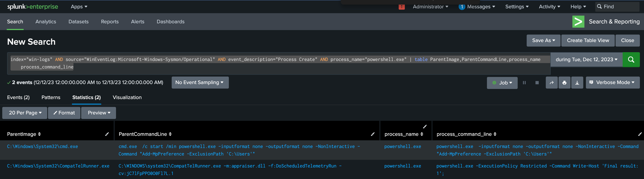Open the Save As dropdown
The image size is (644, 179).
pos(543,41)
